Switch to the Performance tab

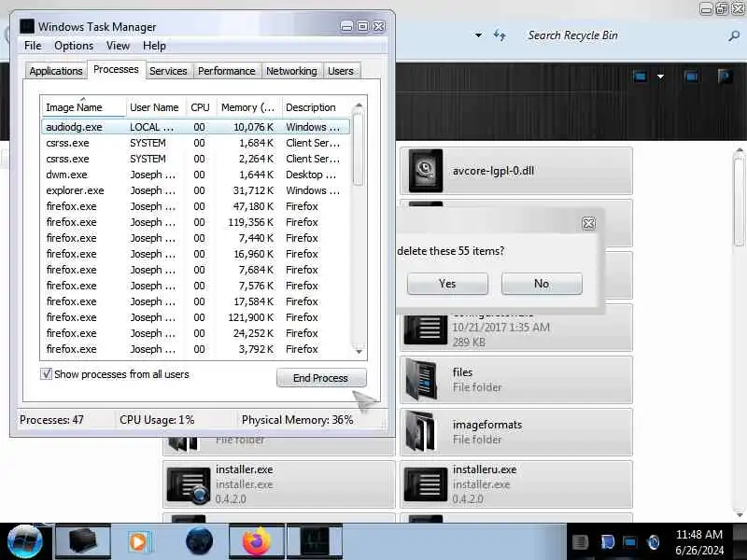[x=227, y=71]
